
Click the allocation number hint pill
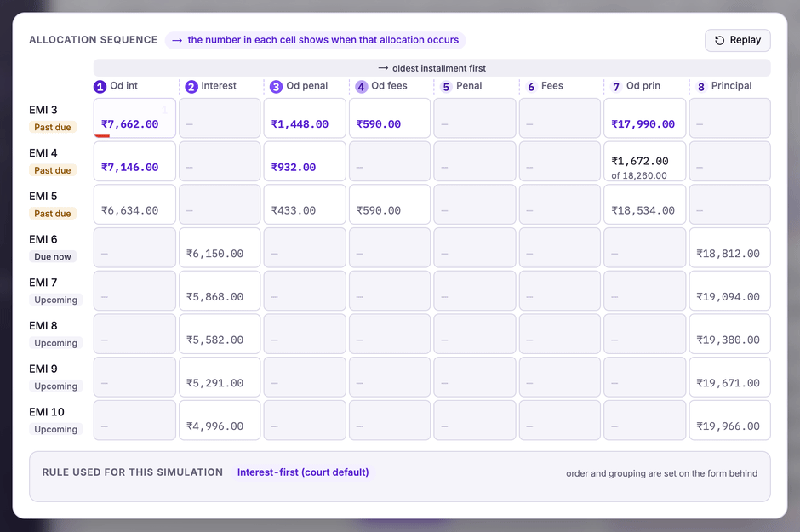[315, 40]
